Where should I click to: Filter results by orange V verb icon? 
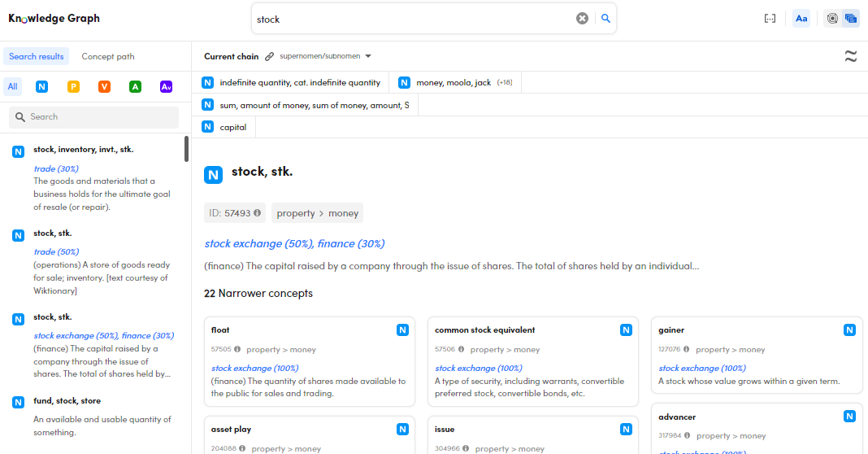[104, 87]
